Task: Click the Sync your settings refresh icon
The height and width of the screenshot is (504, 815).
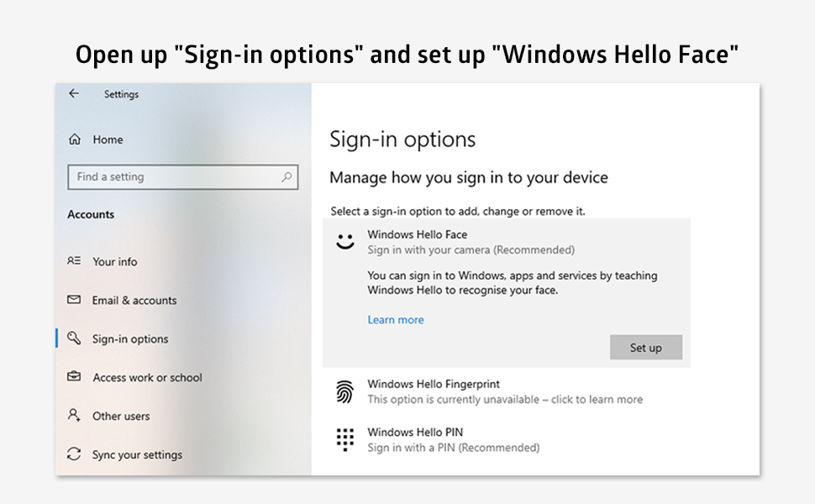Action: point(76,454)
